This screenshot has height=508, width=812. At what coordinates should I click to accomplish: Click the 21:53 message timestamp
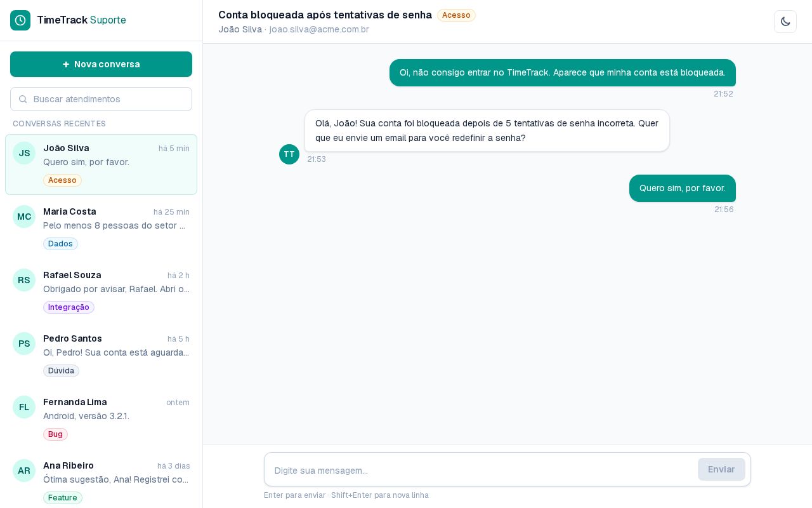tap(317, 159)
